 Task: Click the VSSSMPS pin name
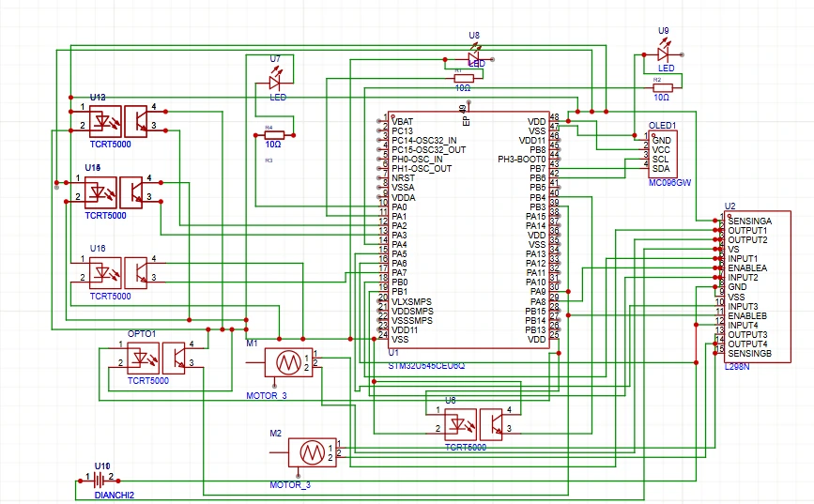point(412,320)
